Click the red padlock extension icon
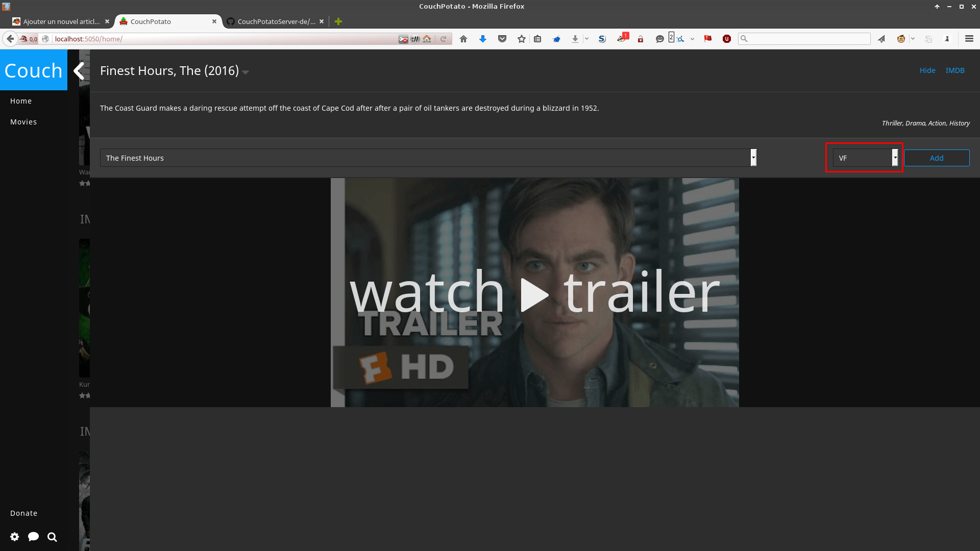Screen dimensions: 980x551 [641, 39]
